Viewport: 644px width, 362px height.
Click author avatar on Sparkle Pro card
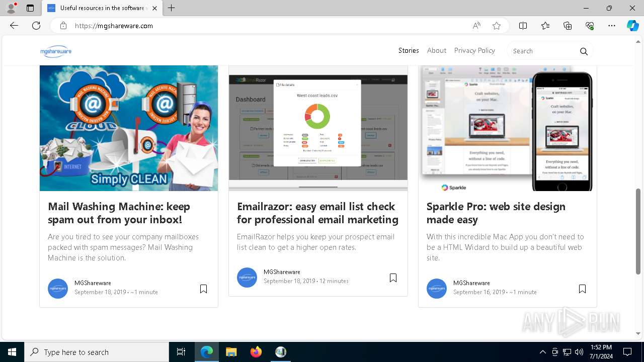click(437, 289)
